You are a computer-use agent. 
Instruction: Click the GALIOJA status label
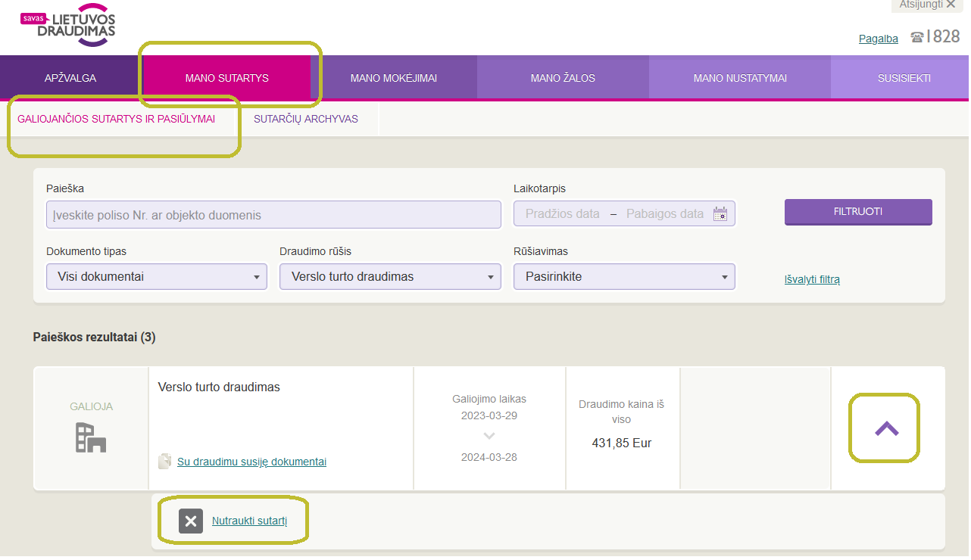click(91, 406)
